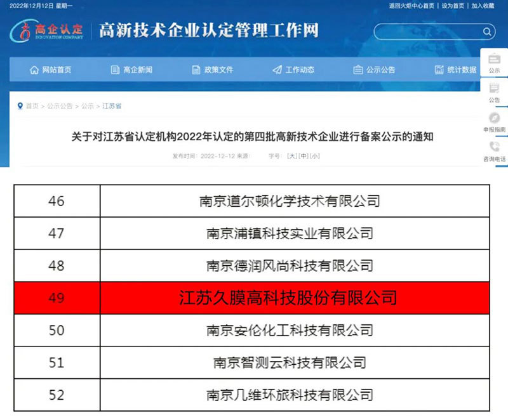Click the publish date 2022-12-12
The width and height of the screenshot is (508, 420).
[218, 156]
